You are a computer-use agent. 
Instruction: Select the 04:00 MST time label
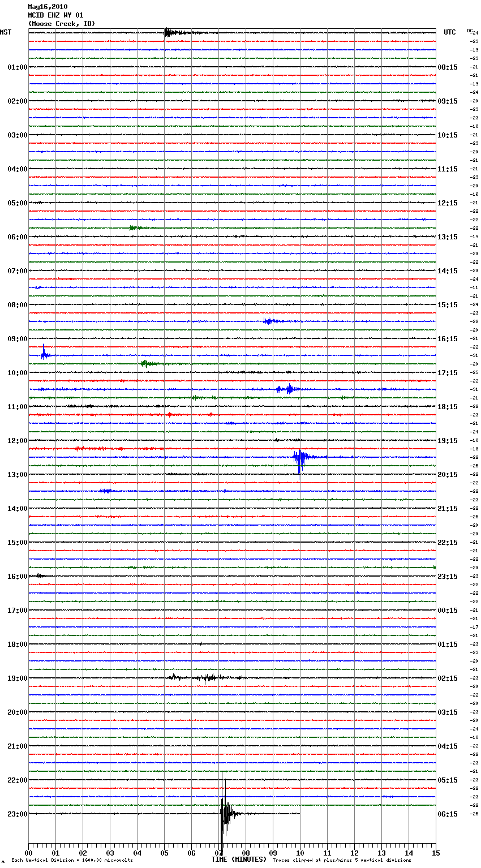(17, 169)
